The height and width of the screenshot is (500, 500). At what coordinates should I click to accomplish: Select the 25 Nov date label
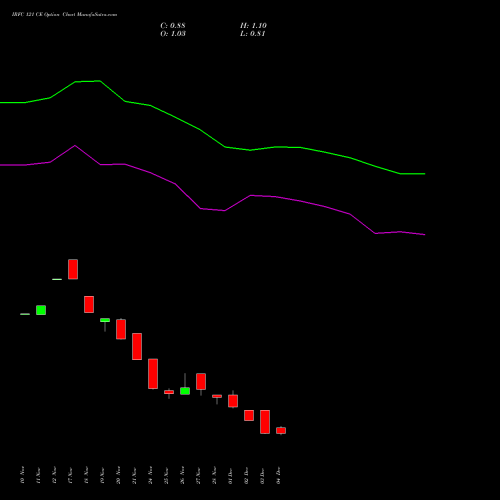pos(166,475)
